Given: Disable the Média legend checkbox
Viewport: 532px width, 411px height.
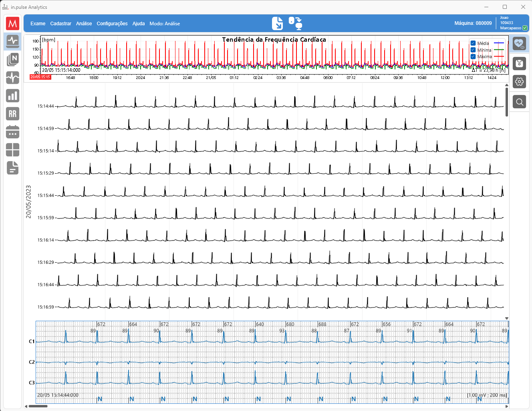Looking at the screenshot, I should pos(474,43).
